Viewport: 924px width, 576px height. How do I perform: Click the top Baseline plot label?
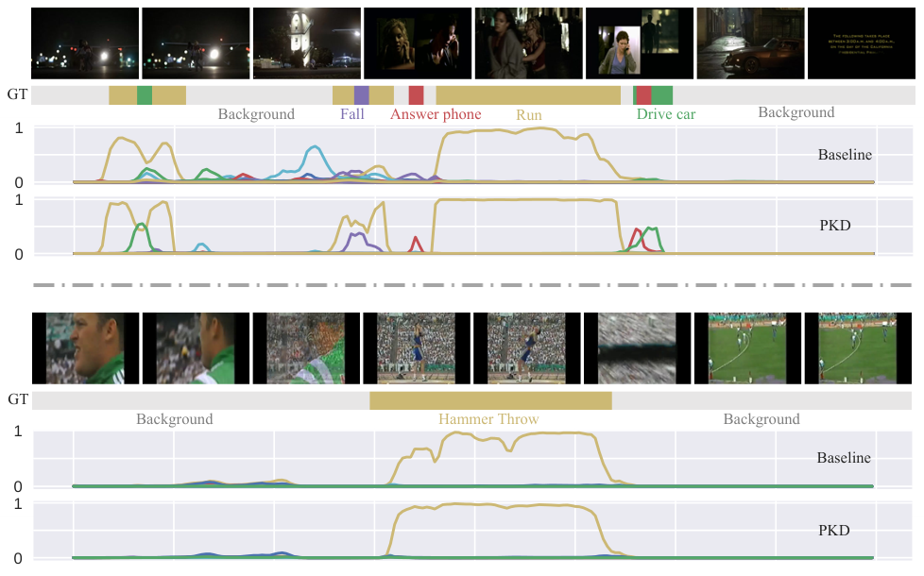tap(845, 155)
